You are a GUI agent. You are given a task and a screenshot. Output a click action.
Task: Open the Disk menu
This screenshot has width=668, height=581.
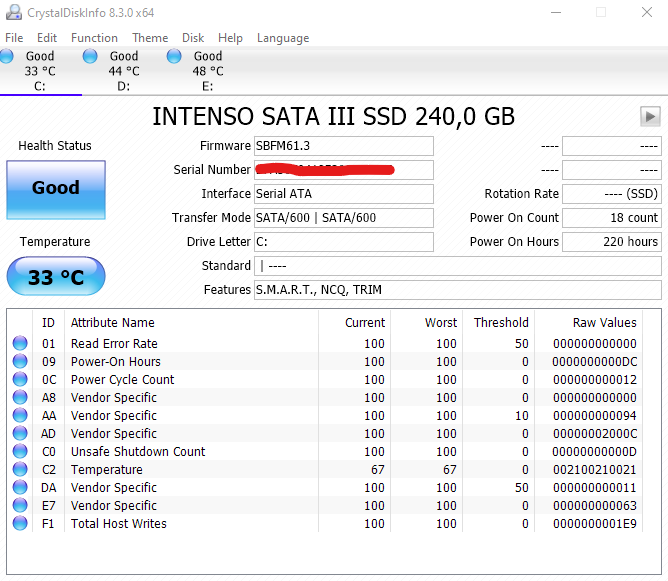[x=193, y=38]
